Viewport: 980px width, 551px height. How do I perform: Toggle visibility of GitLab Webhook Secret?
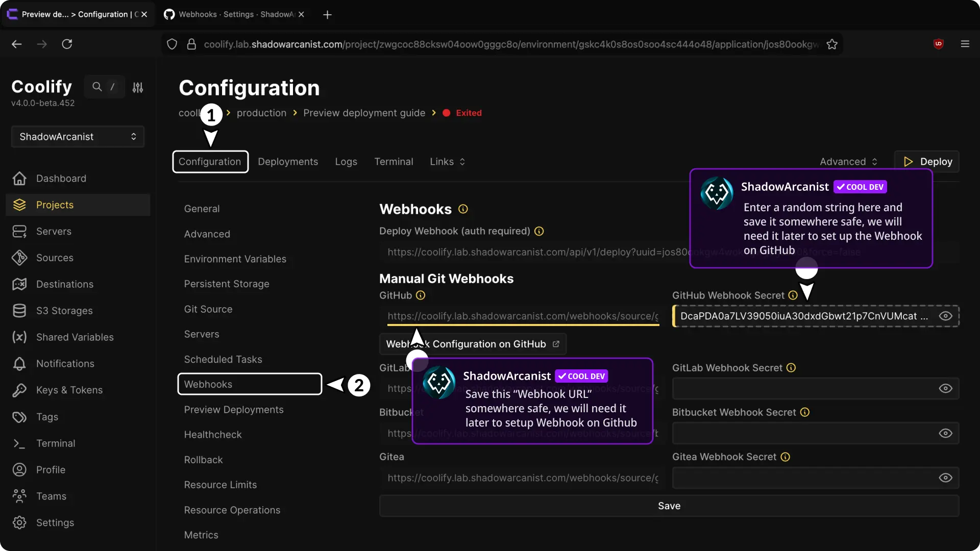[x=945, y=389]
